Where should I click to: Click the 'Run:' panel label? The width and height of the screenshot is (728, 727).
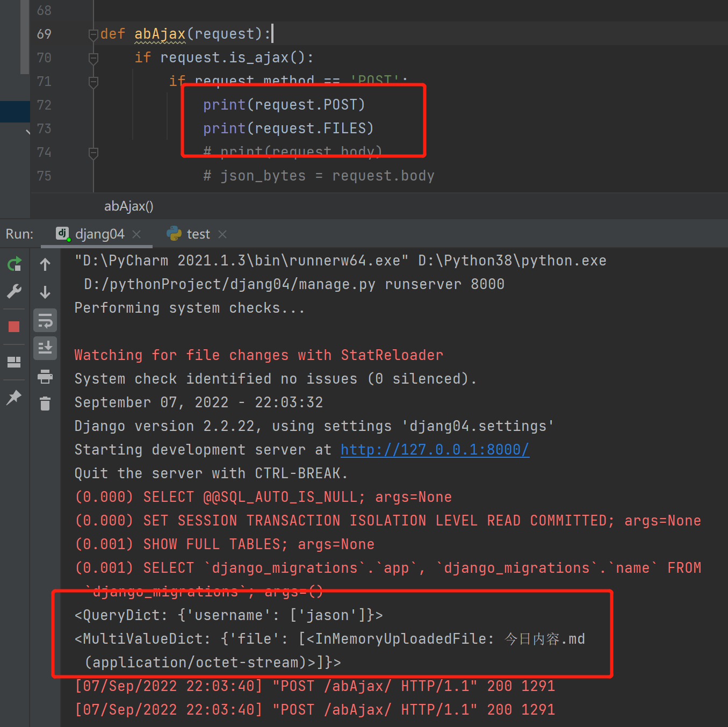coord(19,234)
